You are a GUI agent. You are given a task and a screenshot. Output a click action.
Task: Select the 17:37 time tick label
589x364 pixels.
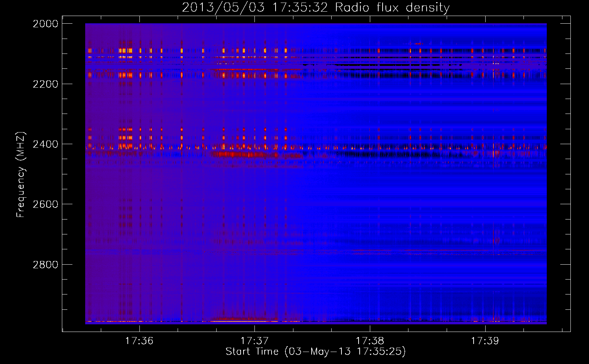coord(254,341)
